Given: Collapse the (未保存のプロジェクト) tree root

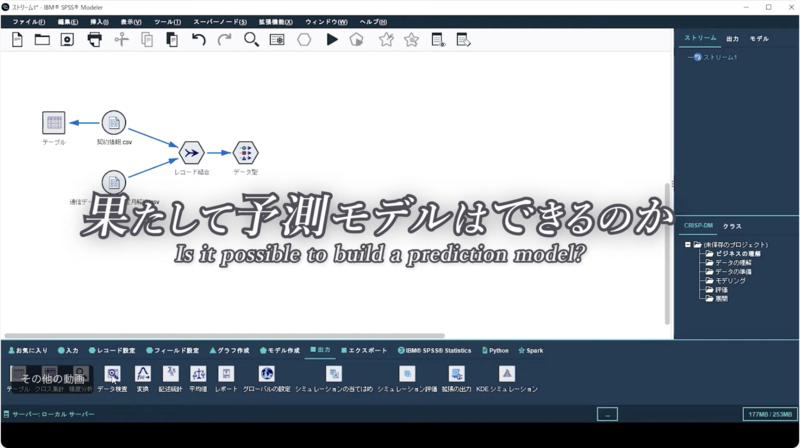Looking at the screenshot, I should 688,245.
